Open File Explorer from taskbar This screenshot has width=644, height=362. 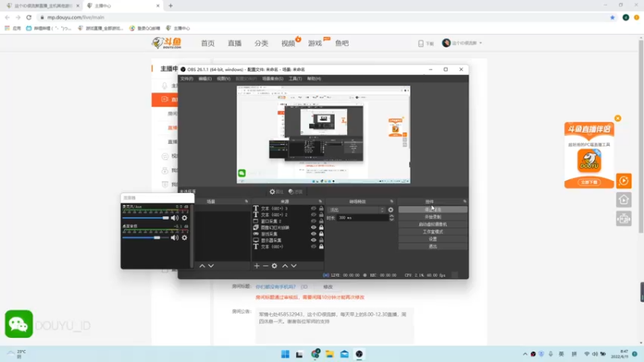(329, 354)
